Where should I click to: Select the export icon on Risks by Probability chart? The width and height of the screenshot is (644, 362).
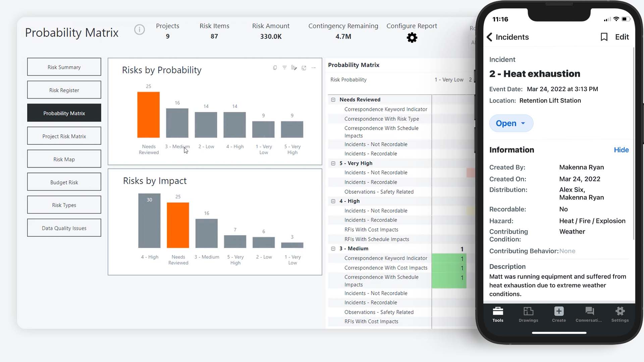click(x=304, y=68)
